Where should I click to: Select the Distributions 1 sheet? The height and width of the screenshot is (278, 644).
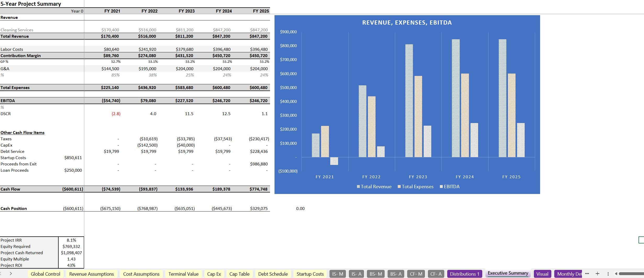coord(464,274)
